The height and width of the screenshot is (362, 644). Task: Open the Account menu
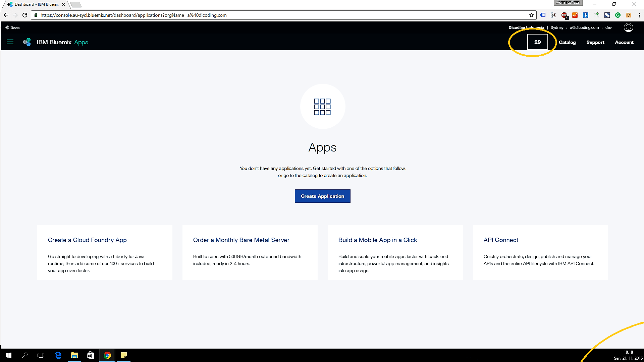624,42
